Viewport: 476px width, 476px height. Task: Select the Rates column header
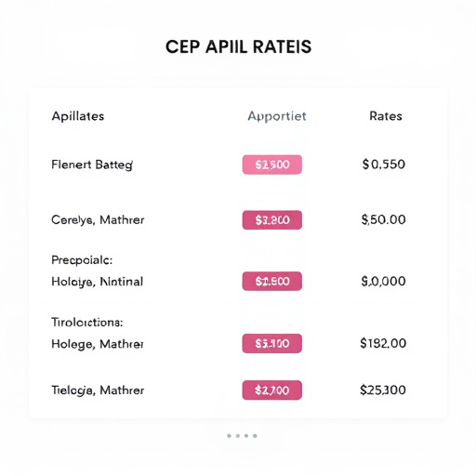coord(386,116)
